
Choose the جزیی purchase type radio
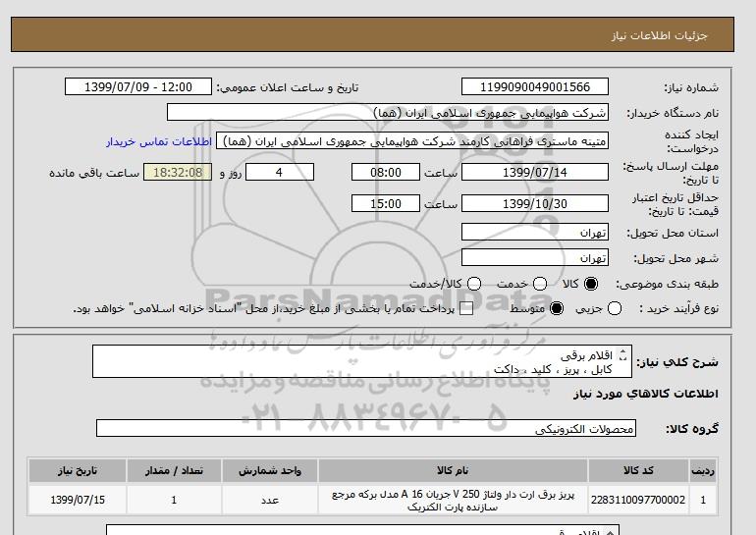coord(615,308)
